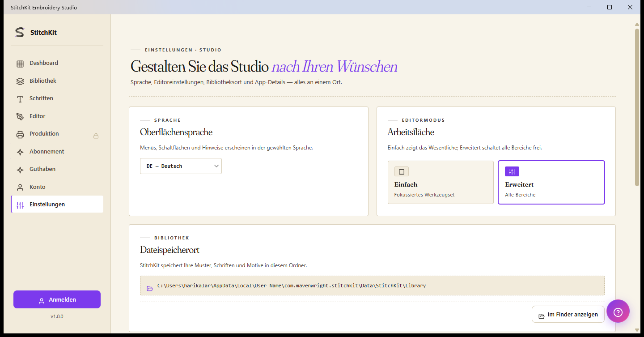Viewport: 644px width, 337px height.
Task: Click the Dashboard grid icon
Action: [x=20, y=64]
